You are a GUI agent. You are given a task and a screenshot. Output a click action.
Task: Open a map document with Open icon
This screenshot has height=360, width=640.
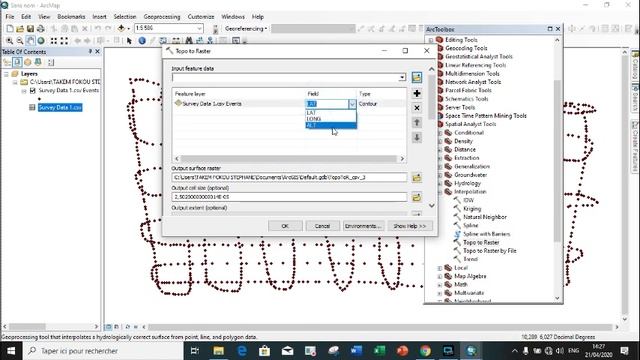(20, 29)
